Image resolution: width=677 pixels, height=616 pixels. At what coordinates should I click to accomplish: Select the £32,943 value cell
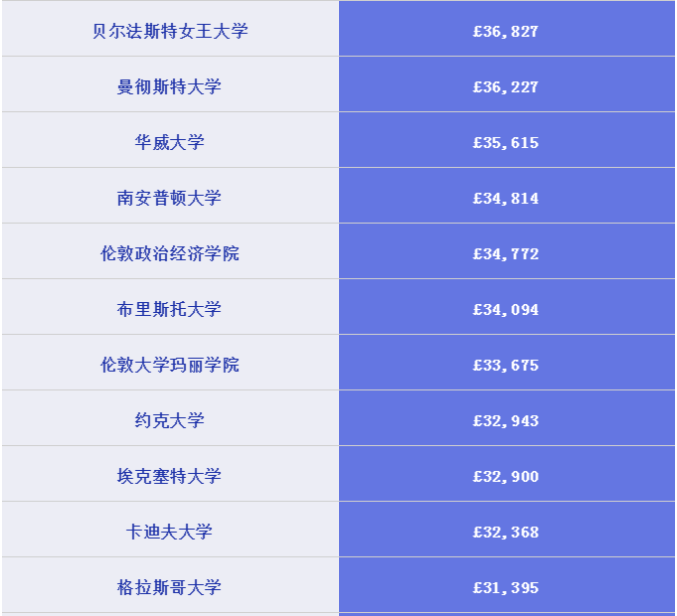(506, 421)
